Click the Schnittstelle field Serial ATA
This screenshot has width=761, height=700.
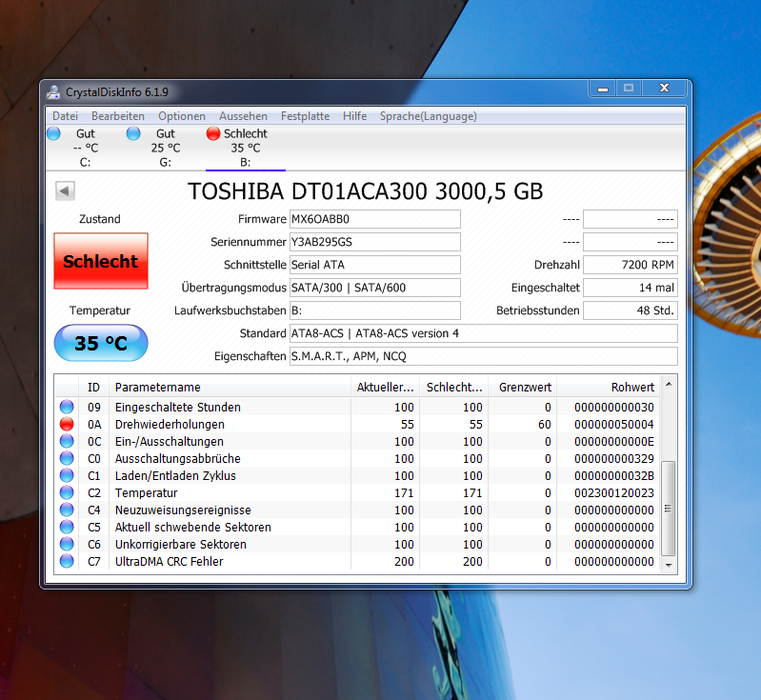pyautogui.click(x=374, y=265)
